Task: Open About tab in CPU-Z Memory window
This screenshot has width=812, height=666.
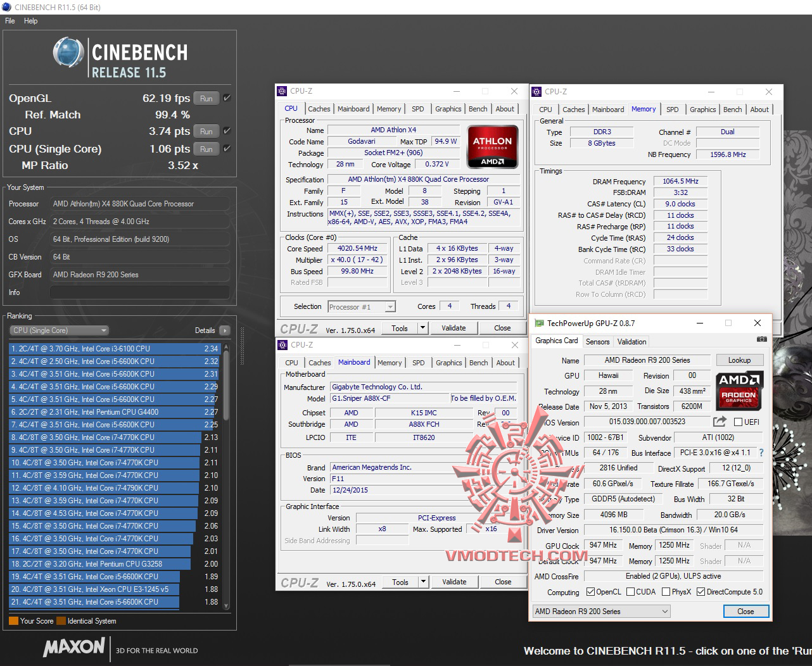Action: [759, 110]
